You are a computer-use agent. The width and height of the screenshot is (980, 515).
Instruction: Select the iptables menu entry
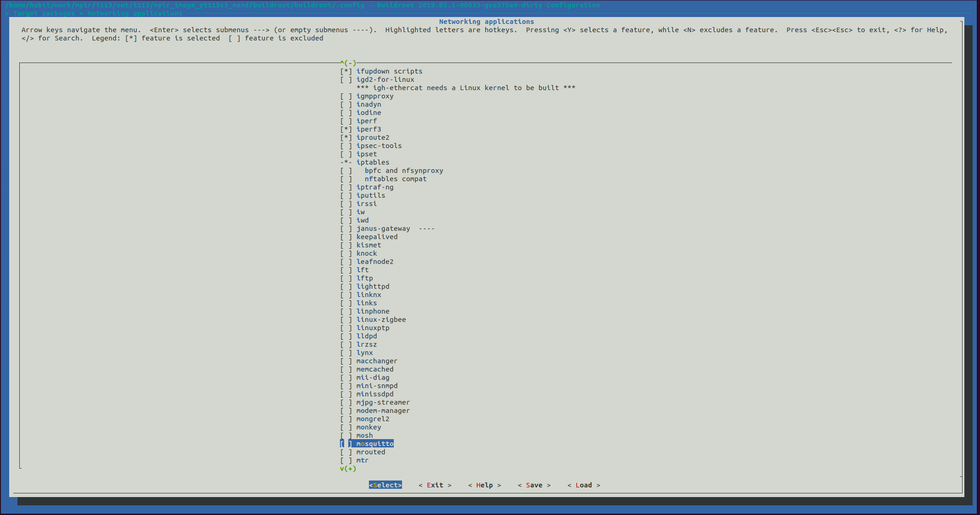(373, 162)
